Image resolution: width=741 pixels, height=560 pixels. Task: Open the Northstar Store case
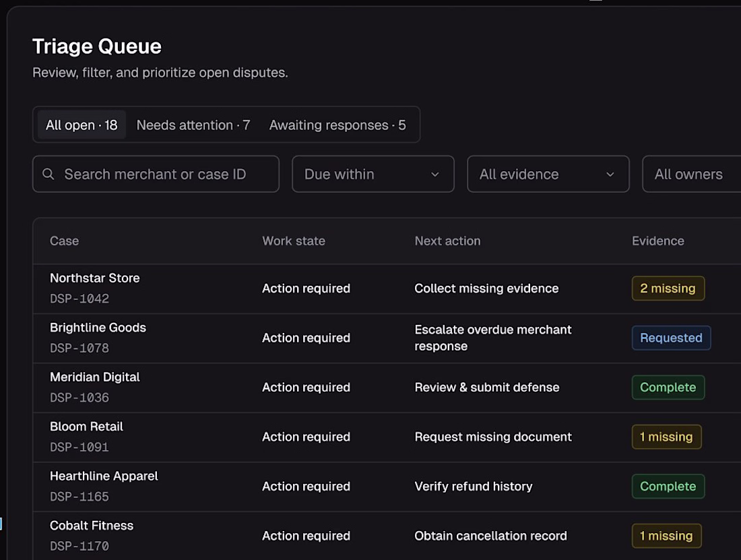tap(95, 278)
